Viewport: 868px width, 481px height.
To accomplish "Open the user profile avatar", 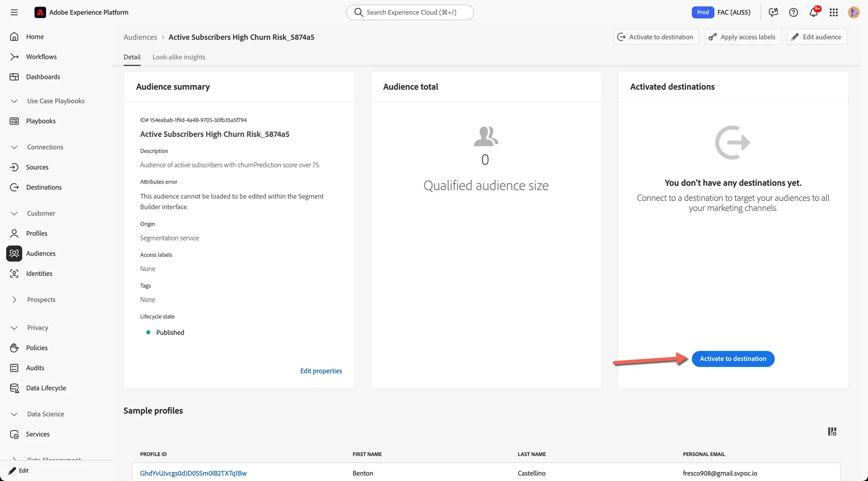I will (853, 13).
